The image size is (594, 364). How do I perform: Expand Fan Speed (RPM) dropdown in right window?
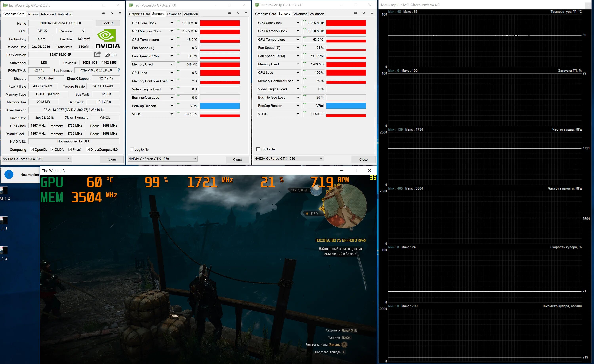point(298,56)
